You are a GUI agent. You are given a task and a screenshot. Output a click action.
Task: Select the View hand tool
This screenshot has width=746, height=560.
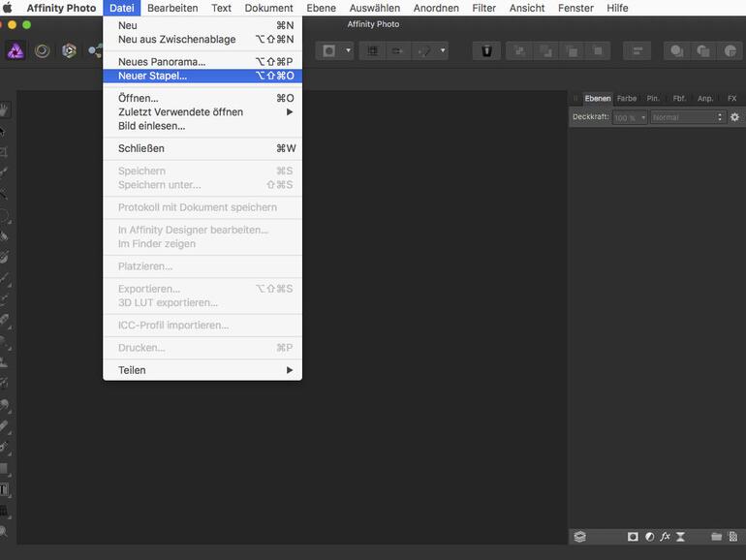click(4, 110)
